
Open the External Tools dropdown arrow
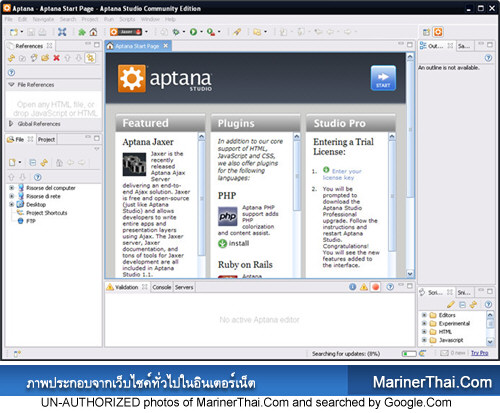point(219,32)
